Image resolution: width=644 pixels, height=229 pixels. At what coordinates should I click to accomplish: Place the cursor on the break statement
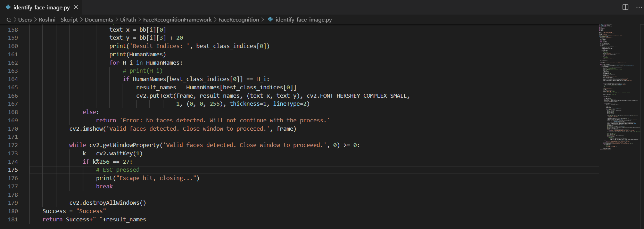[x=104, y=187]
